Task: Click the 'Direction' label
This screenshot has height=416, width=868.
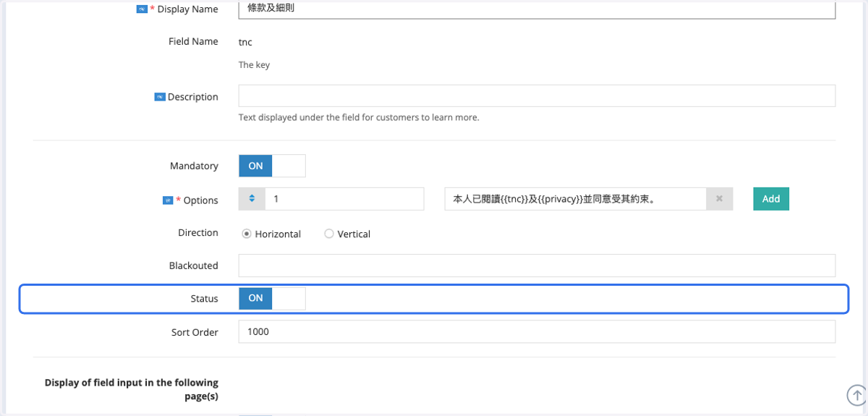Action: [x=198, y=233]
